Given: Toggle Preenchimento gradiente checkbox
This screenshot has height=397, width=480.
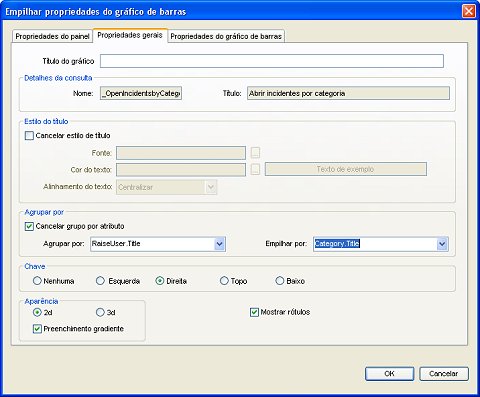Looking at the screenshot, I should point(37,329).
